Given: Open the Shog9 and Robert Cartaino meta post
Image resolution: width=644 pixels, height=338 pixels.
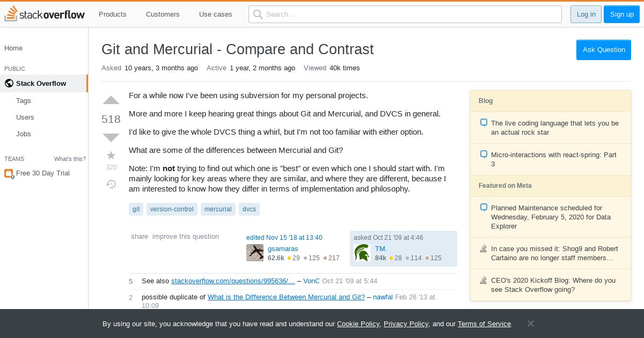Looking at the screenshot, I should point(554,253).
